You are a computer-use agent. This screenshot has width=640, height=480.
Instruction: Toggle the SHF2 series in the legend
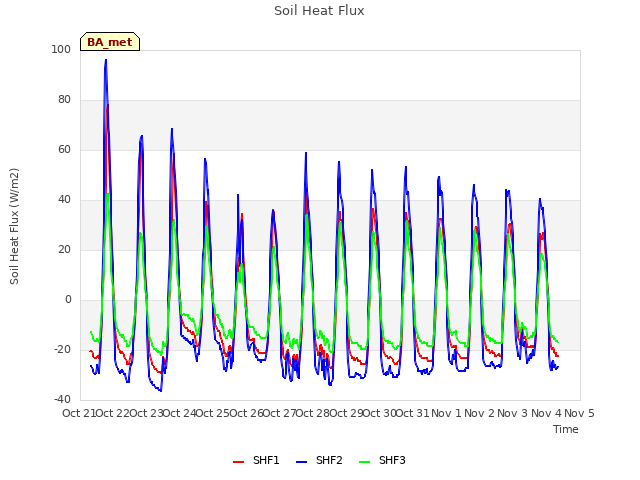point(319,460)
